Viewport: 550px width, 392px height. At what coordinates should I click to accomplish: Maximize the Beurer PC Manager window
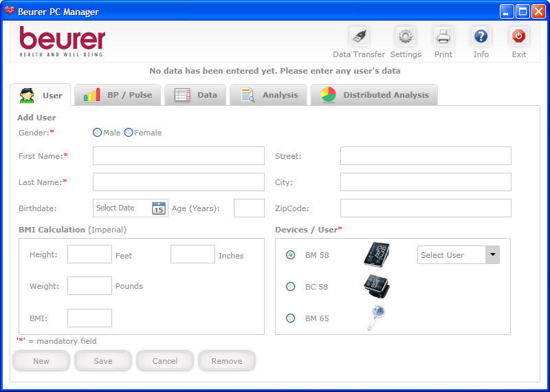(522, 11)
